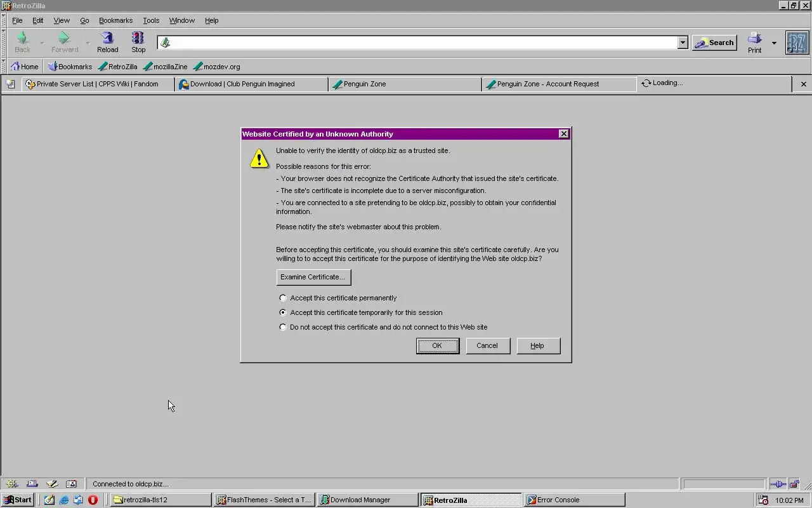Image resolution: width=812 pixels, height=508 pixels.
Task: Switch to Error Console taskbar window
Action: click(x=575, y=500)
